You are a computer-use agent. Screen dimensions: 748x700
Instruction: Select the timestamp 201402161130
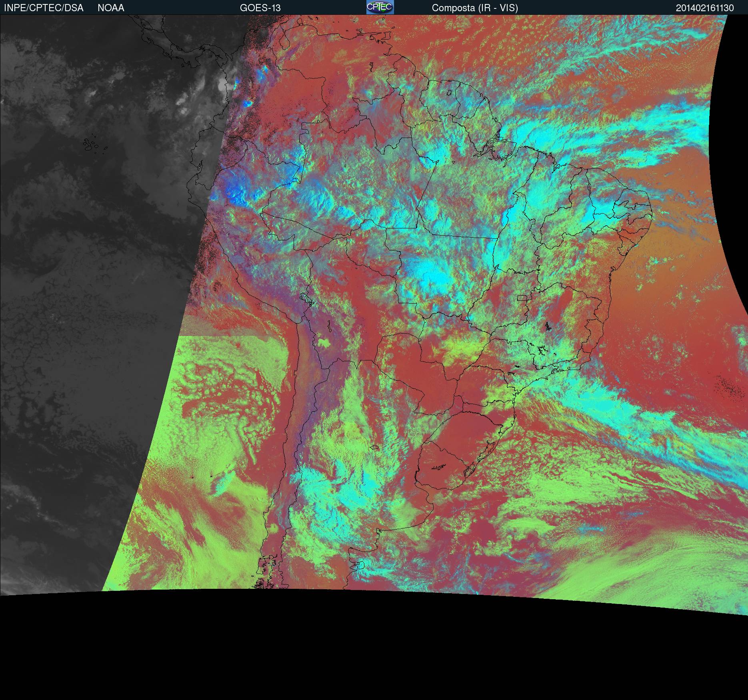tap(705, 8)
